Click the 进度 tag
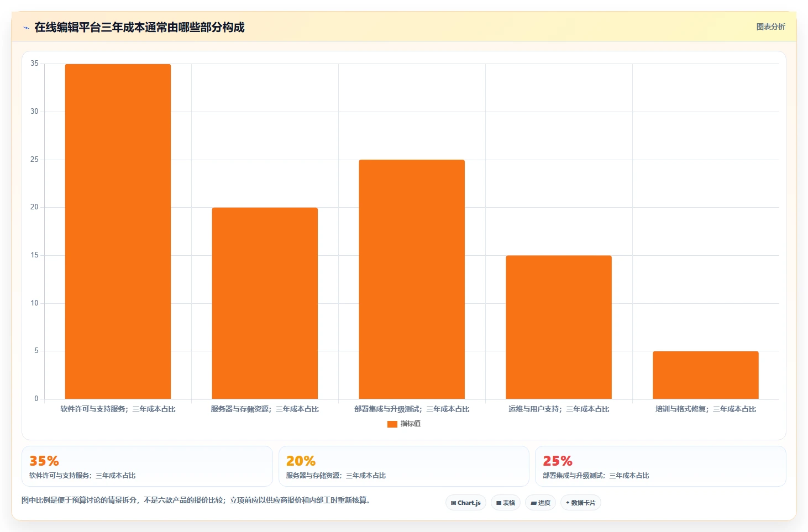808x532 pixels. tap(541, 503)
